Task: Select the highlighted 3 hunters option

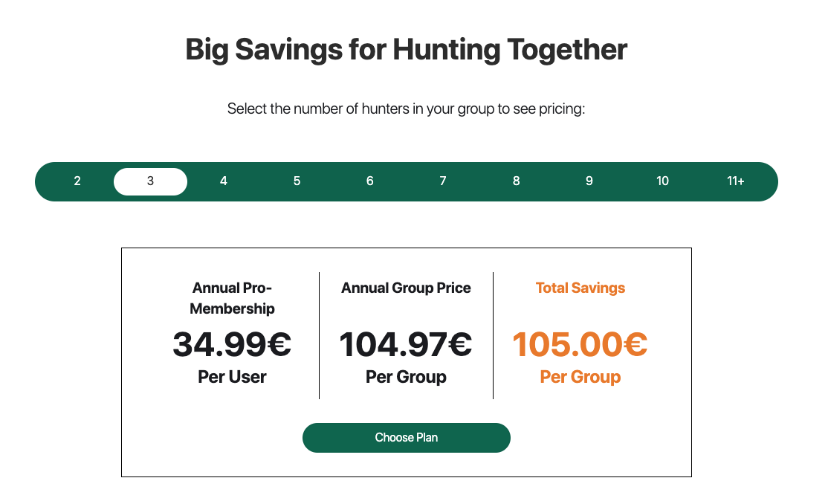Action: tap(150, 181)
